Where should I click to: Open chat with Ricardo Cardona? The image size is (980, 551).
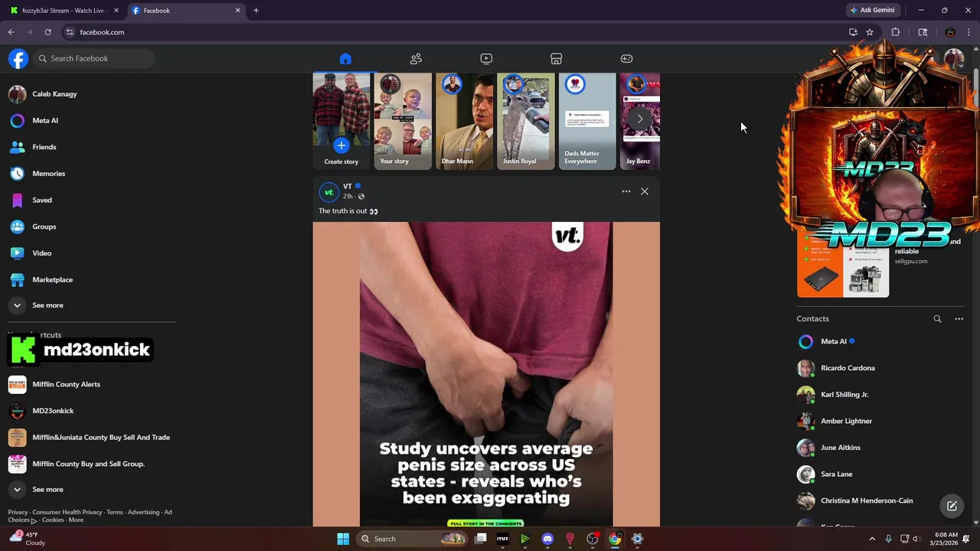[880, 368]
